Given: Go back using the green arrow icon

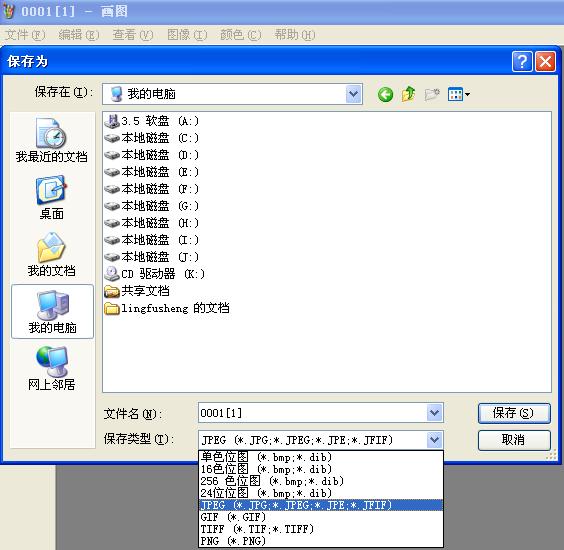Looking at the screenshot, I should coord(385,95).
